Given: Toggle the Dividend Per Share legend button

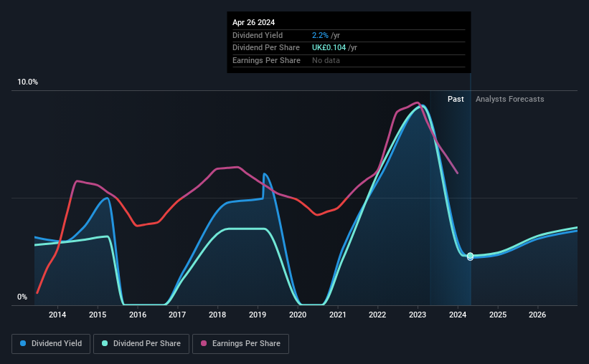Looking at the screenshot, I should click(x=141, y=344).
